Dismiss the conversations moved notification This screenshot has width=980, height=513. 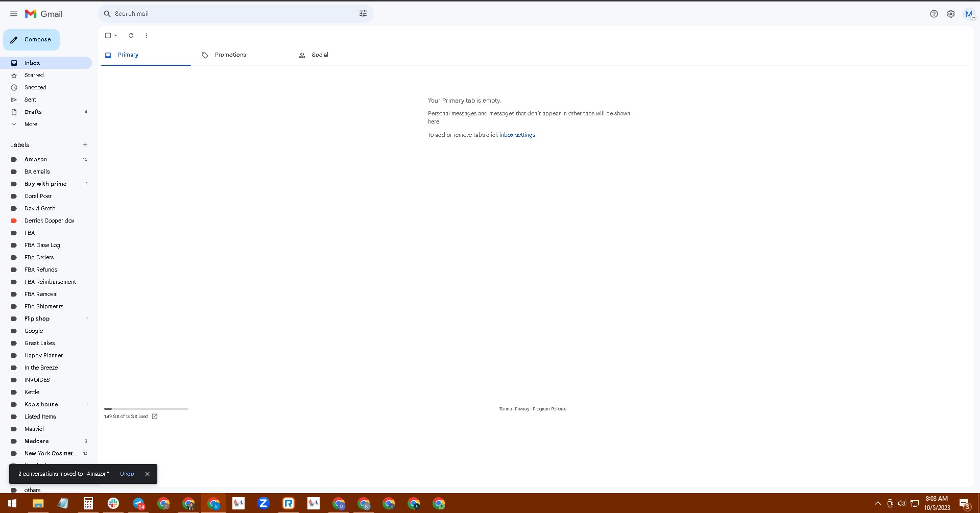pos(147,474)
